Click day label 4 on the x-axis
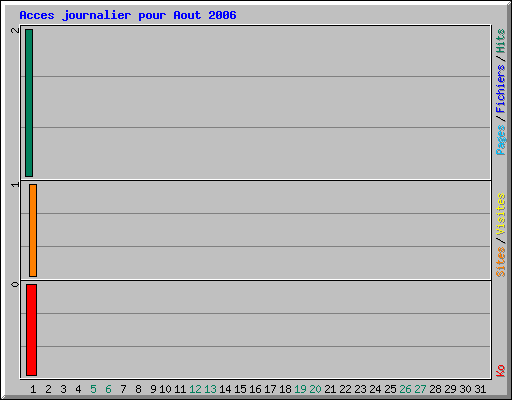 tap(78, 389)
